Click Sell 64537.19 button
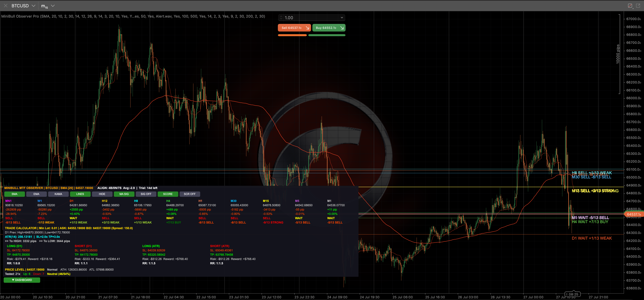Viewport: 644px width, 300px height. [x=294, y=28]
